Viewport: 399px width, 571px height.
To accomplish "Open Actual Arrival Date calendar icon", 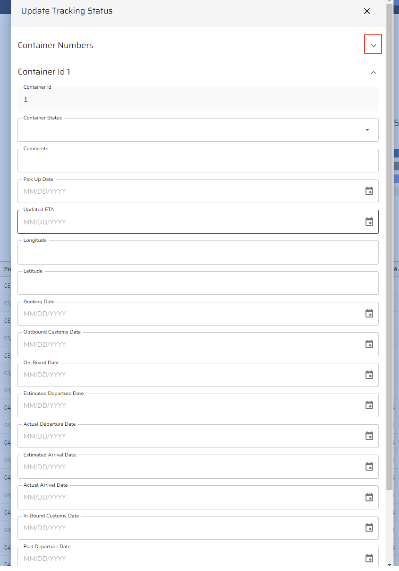I will point(369,497).
